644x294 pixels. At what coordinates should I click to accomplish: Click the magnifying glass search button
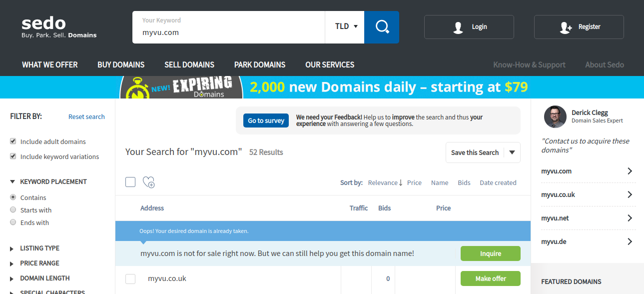pos(382,27)
